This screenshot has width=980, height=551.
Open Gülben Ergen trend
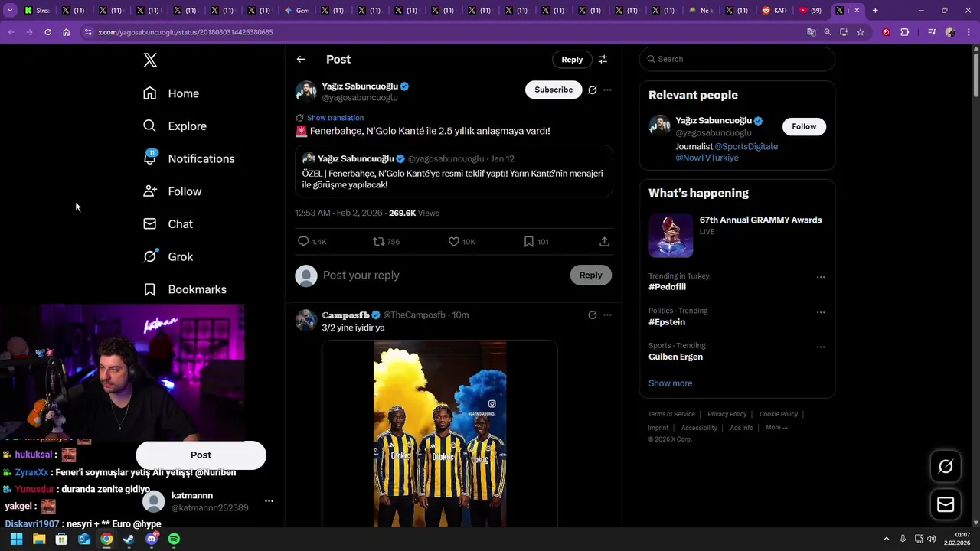[x=675, y=357]
